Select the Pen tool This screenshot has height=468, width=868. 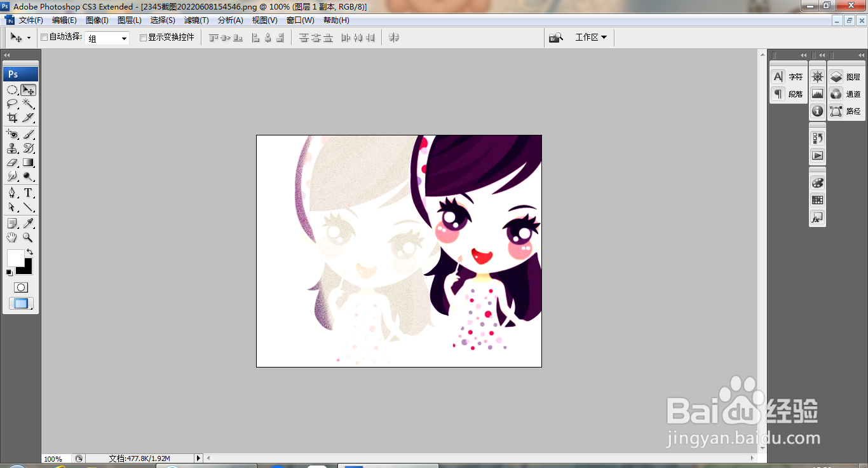pyautogui.click(x=12, y=193)
